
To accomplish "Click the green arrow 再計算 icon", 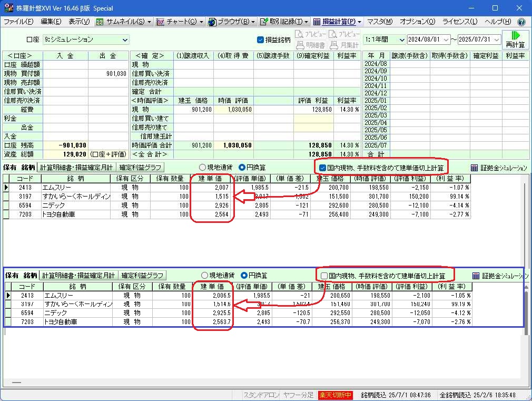I will click(x=515, y=35).
